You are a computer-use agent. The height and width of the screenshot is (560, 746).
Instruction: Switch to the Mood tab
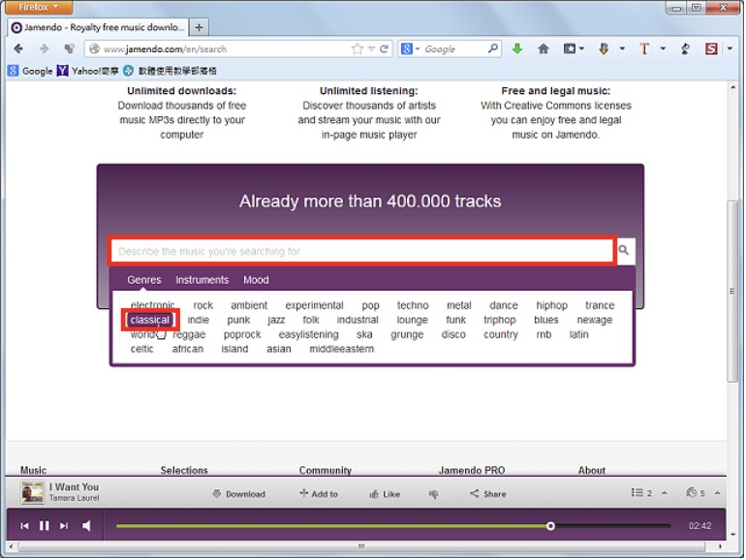[256, 280]
